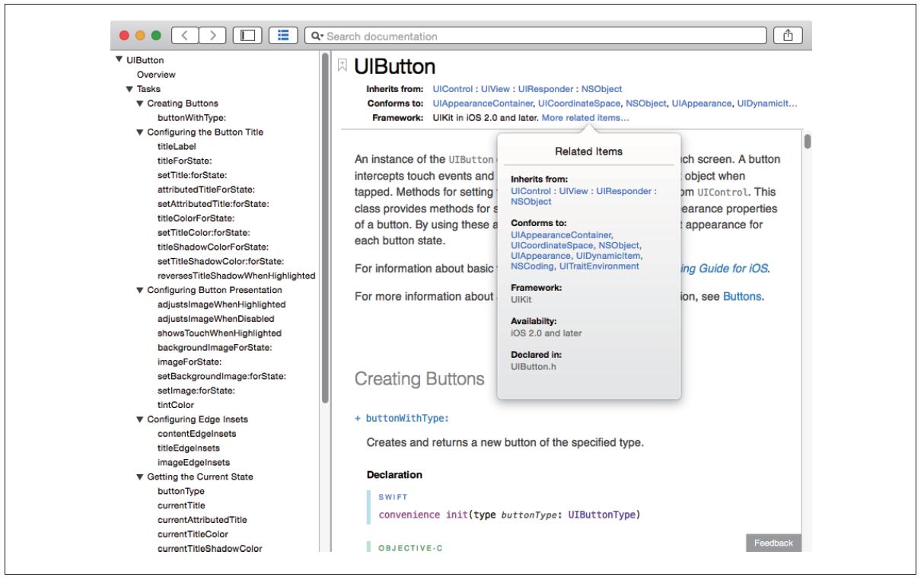Collapse the Creating Buttons section
Image resolution: width=924 pixels, height=580 pixels.
(x=140, y=104)
